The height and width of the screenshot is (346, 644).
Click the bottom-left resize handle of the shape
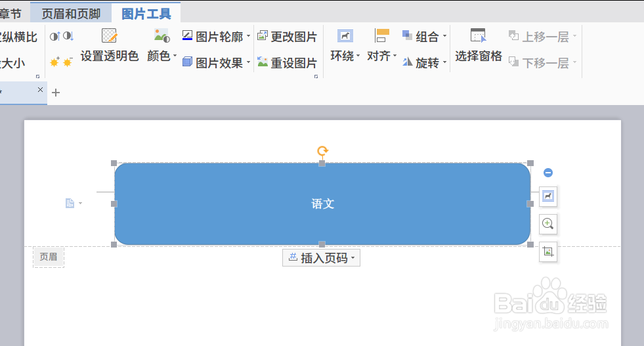click(114, 244)
